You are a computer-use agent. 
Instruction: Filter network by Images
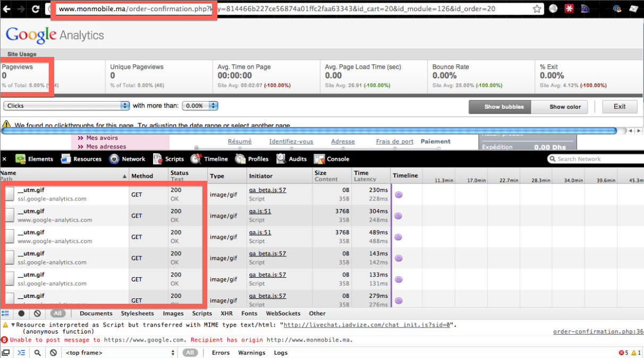pyautogui.click(x=173, y=313)
